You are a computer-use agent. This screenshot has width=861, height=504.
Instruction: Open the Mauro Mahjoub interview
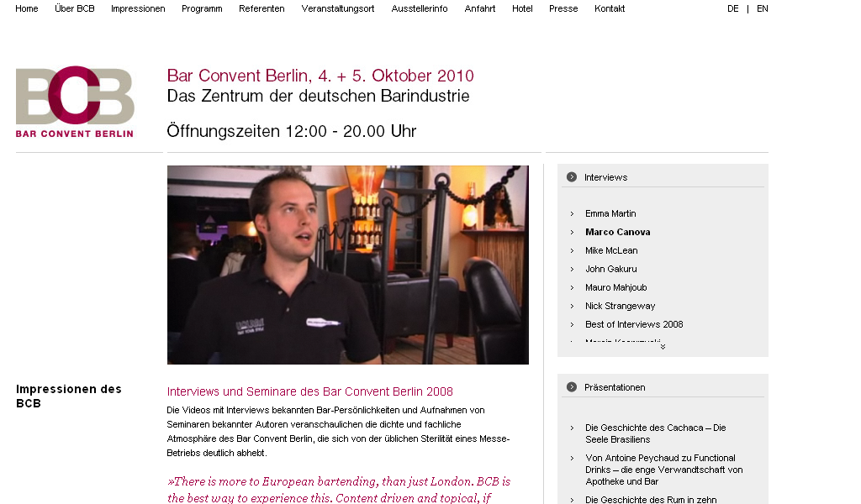click(x=616, y=287)
